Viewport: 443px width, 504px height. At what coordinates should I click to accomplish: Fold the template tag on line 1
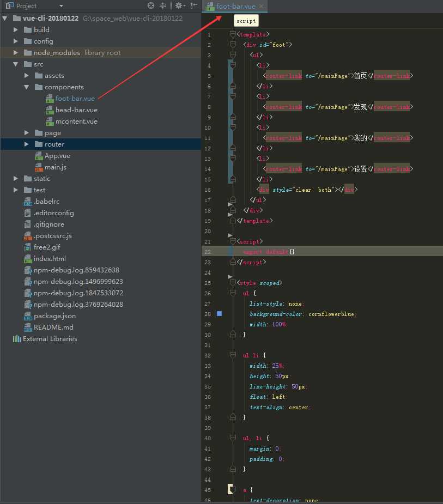233,33
